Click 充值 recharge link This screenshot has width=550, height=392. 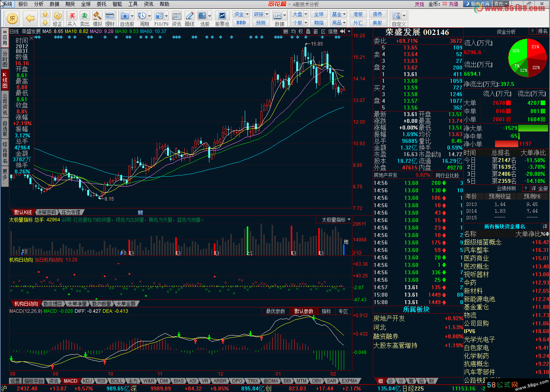pos(454,4)
